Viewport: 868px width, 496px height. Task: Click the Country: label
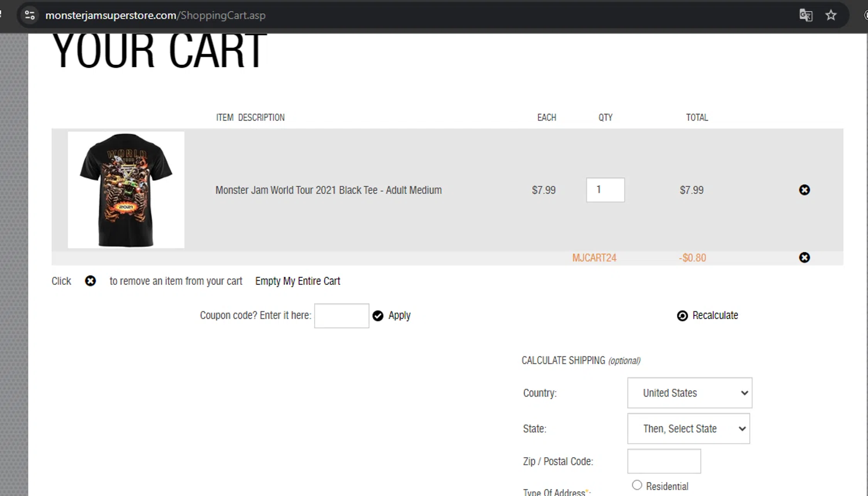click(x=540, y=394)
